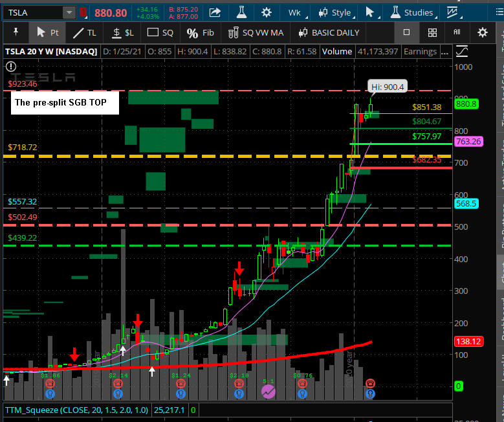Click red earnings phone icon under $1.24

pos(181,383)
